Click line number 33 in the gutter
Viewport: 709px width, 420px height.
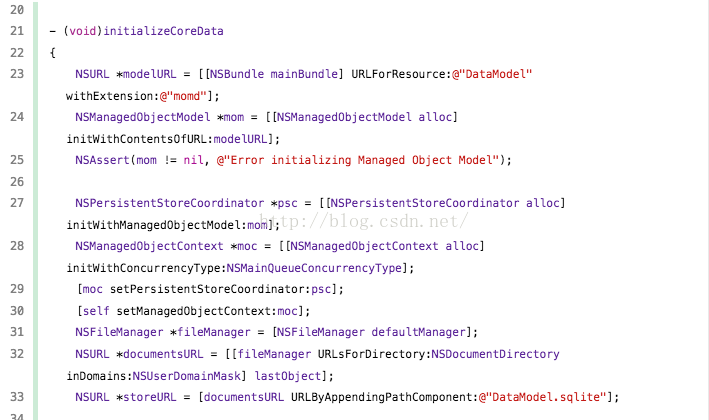coord(17,397)
